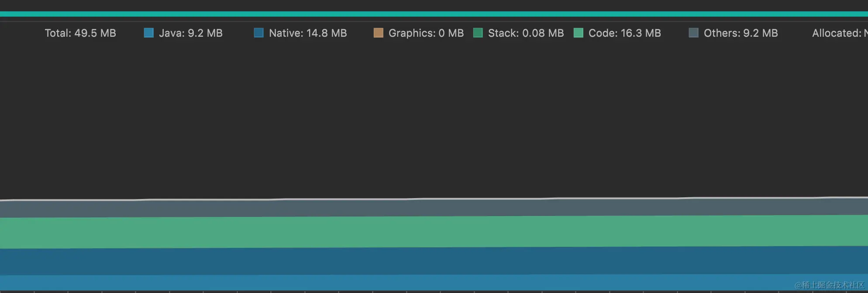Click the empty dark area above the memory graph
Viewport: 868px width, 293px height.
click(434, 118)
